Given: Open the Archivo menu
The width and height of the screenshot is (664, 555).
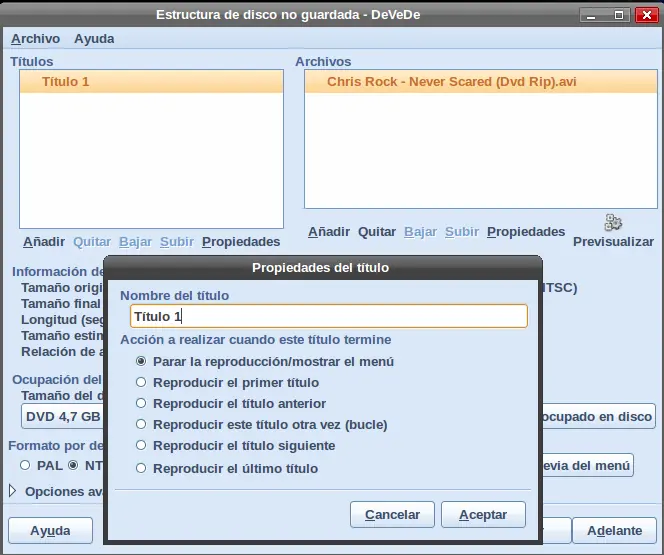Looking at the screenshot, I should click(36, 39).
